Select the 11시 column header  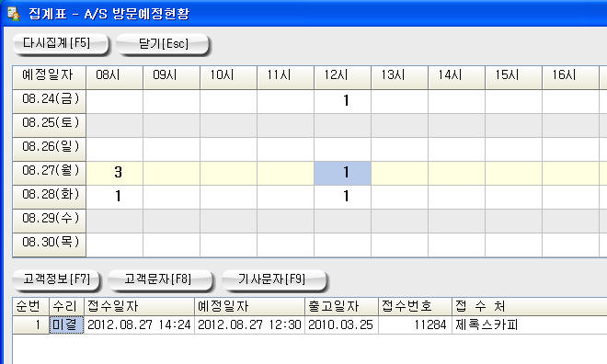tap(285, 78)
